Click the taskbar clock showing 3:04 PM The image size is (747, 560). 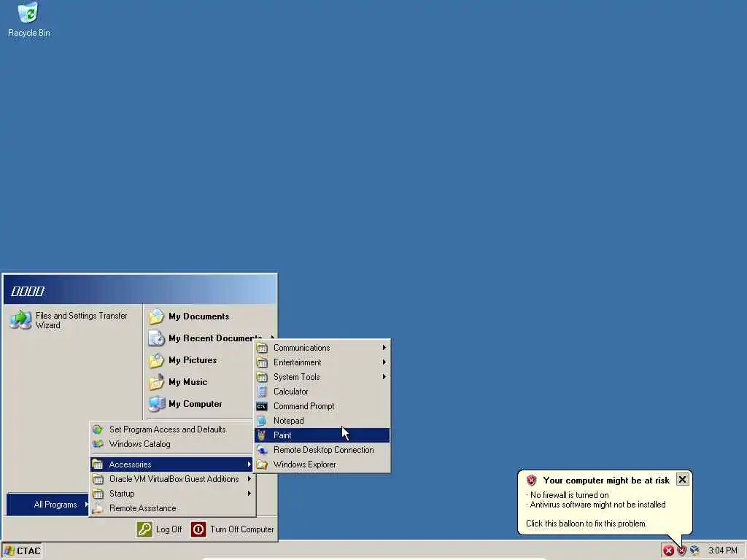coord(722,551)
